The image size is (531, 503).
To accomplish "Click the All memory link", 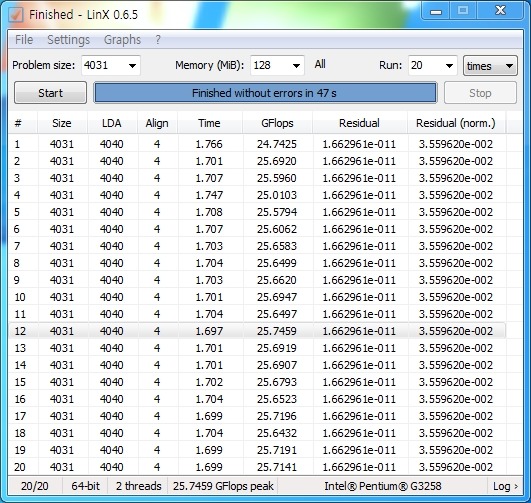I will [320, 64].
